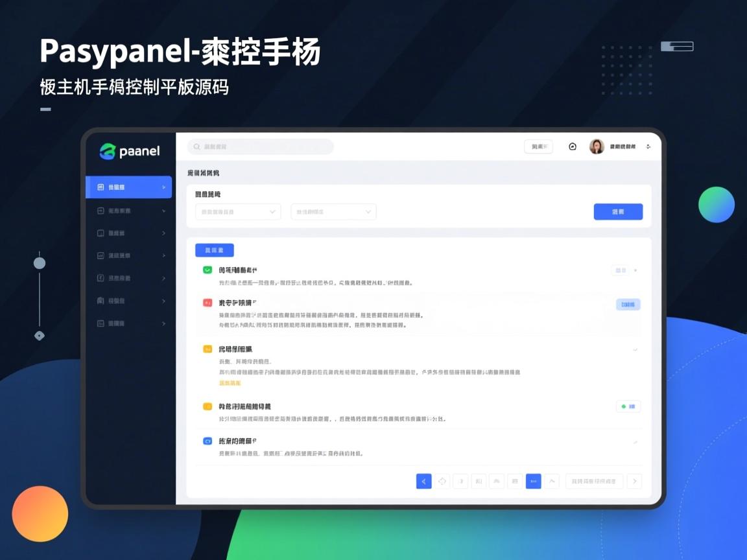Open the user avatar photo in the header
The width and height of the screenshot is (747, 560).
[x=596, y=146]
